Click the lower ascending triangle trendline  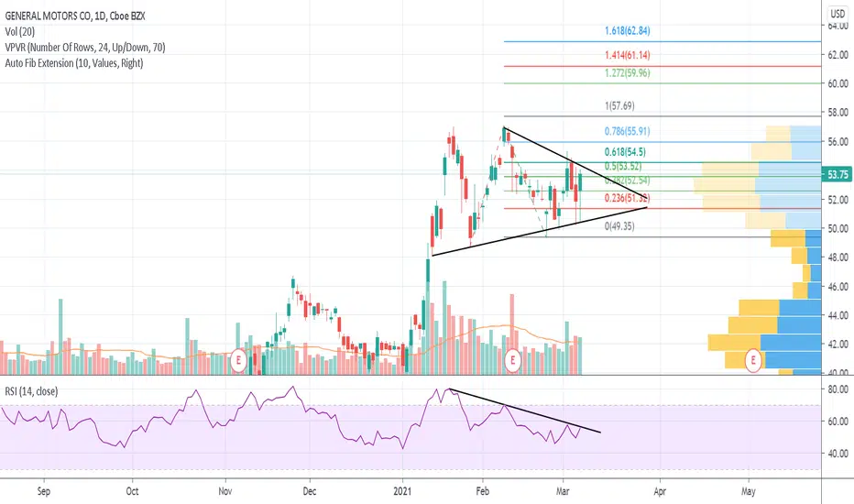(539, 232)
